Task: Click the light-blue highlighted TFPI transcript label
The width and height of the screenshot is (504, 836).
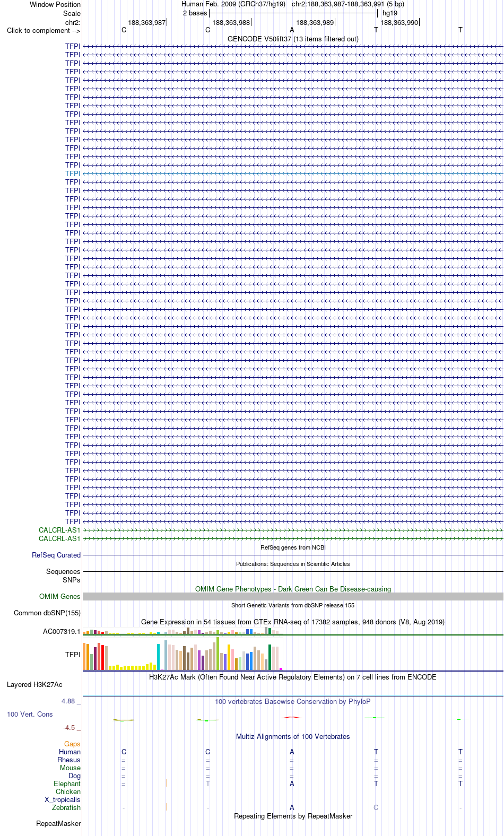Action: coord(73,173)
